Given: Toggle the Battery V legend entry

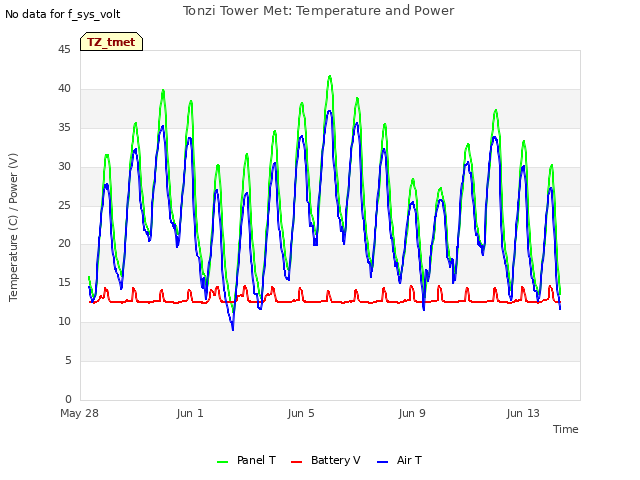Looking at the screenshot, I should coord(325,460).
